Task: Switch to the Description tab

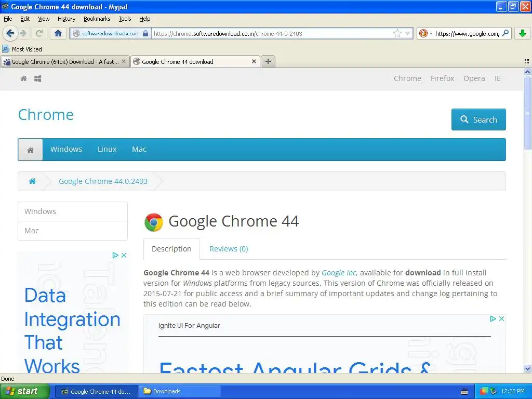Action: click(x=171, y=249)
